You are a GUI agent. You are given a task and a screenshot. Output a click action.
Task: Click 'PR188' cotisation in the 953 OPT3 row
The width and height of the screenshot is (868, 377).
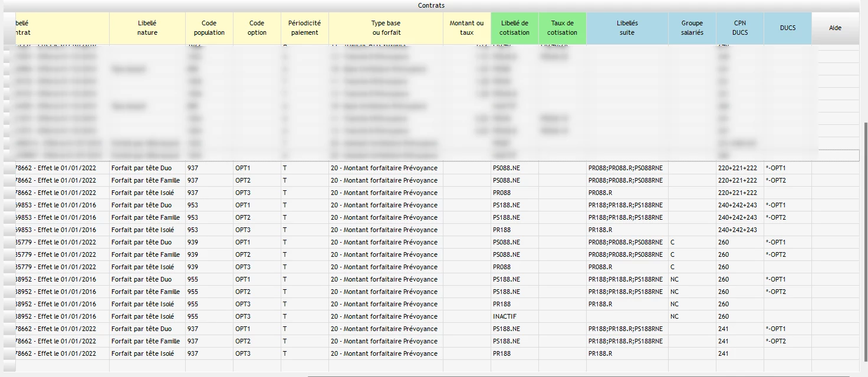502,230
